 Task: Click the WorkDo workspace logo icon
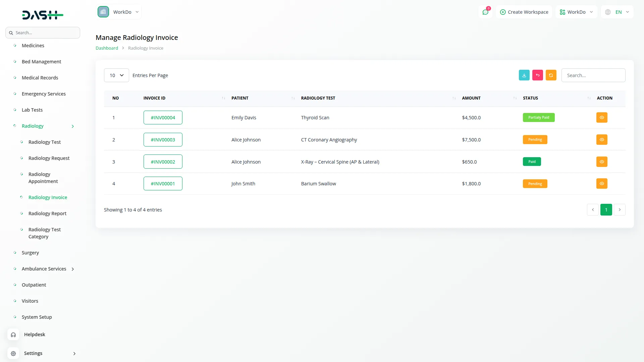[103, 12]
